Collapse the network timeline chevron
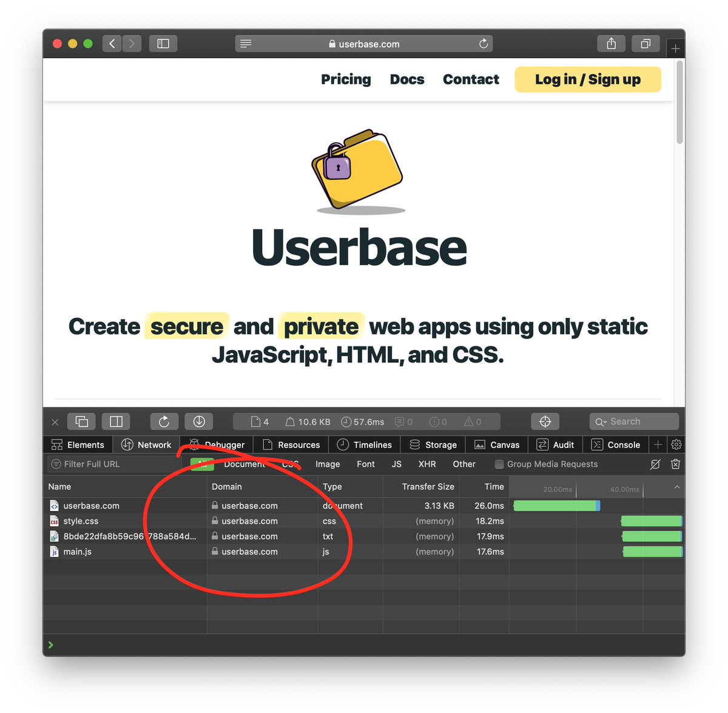728x713 pixels. click(x=677, y=487)
